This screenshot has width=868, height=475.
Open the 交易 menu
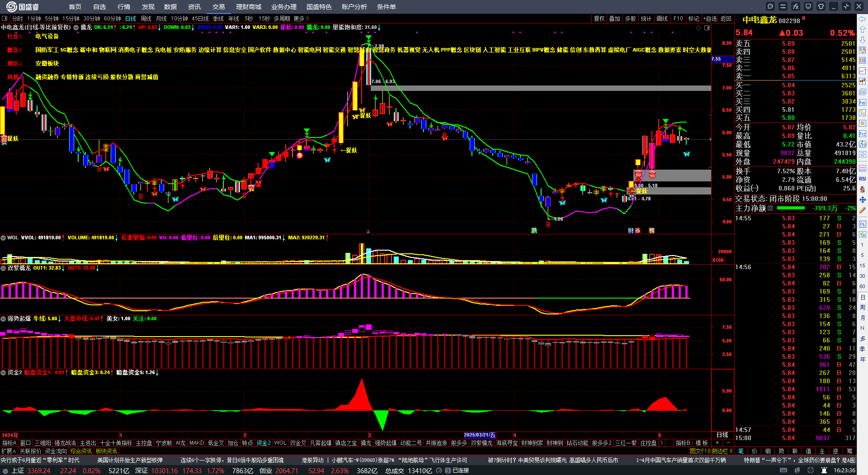point(219,7)
